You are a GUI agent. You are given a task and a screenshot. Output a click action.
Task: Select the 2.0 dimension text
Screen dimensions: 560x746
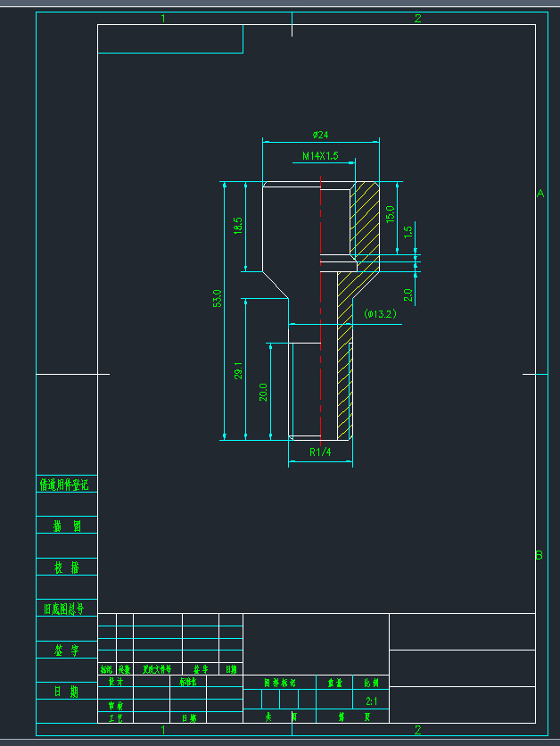coord(408,294)
